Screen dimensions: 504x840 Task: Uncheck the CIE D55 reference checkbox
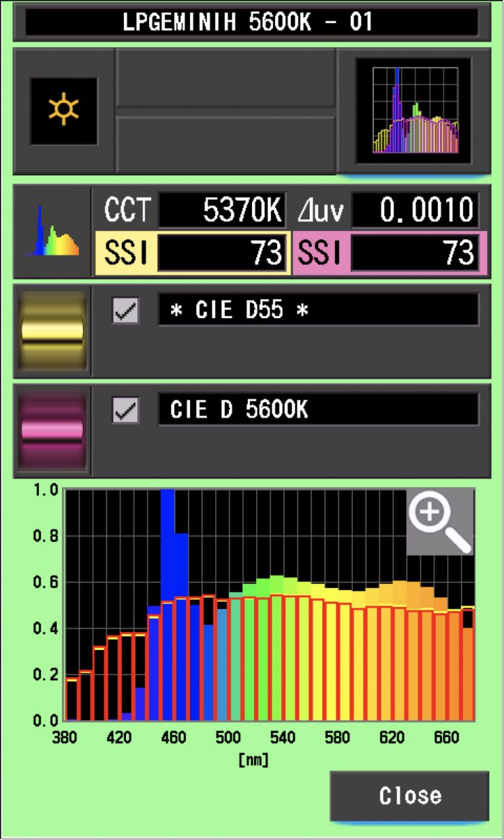coord(125,311)
